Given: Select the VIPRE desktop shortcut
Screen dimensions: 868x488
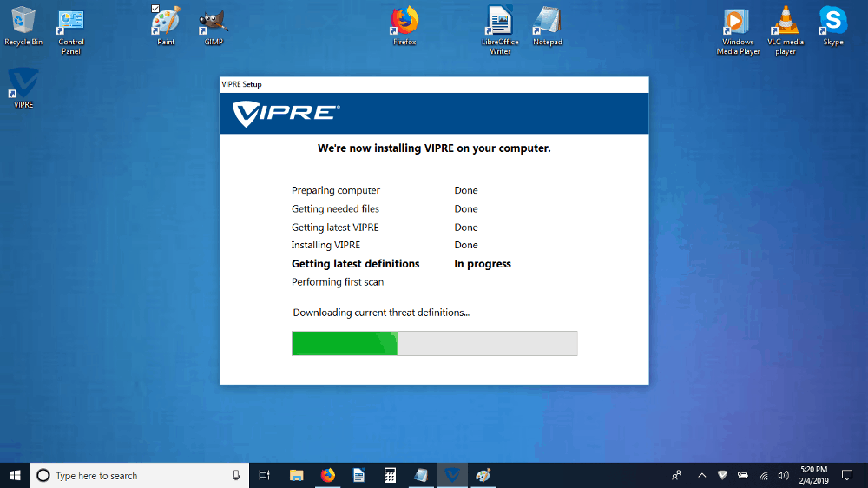Looking at the screenshot, I should (x=23, y=88).
